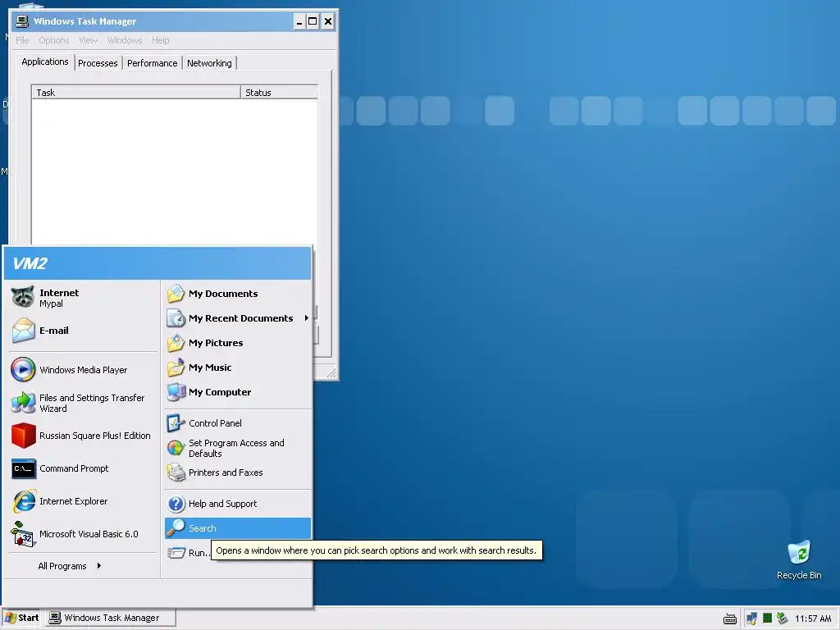The image size is (840, 630).
Task: Click the VM2 user name header
Action: [30, 263]
